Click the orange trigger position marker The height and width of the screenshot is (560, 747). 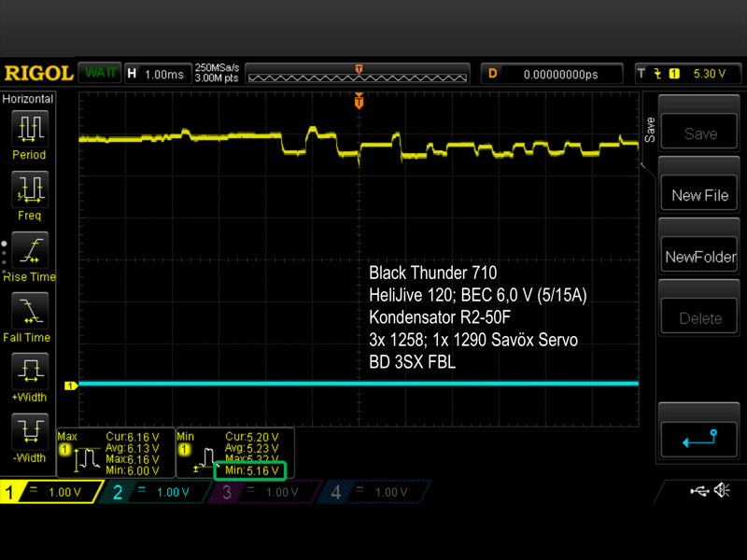[359, 101]
